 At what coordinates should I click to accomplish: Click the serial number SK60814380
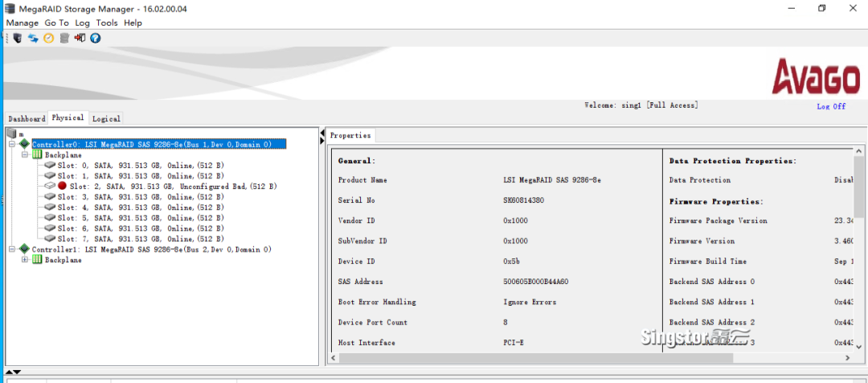(524, 200)
